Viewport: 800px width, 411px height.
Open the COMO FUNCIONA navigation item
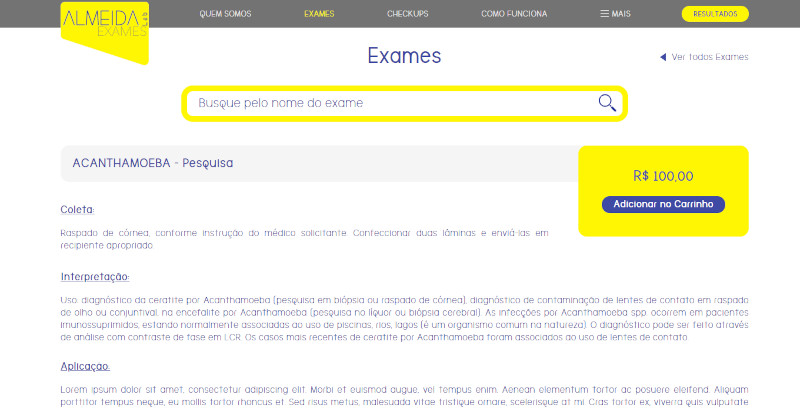click(514, 14)
